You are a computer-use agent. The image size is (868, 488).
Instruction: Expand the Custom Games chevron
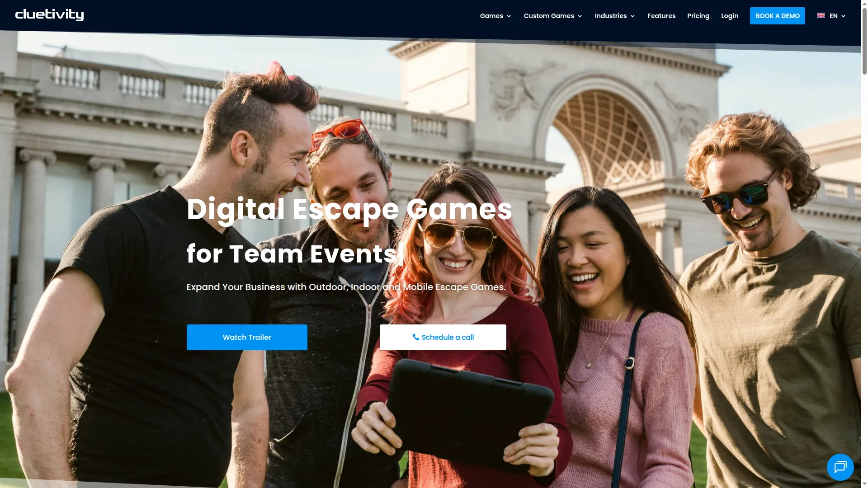(x=580, y=16)
